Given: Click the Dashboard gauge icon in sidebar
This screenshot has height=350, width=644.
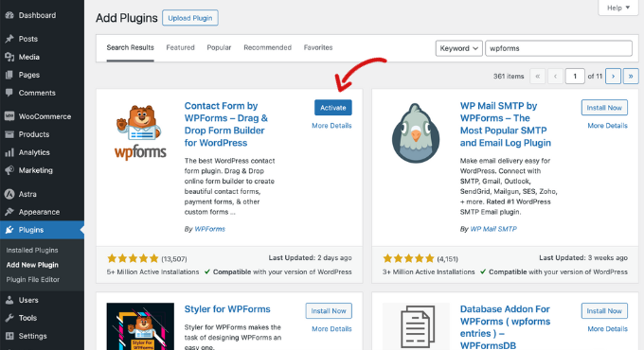Looking at the screenshot, I should [x=9, y=15].
